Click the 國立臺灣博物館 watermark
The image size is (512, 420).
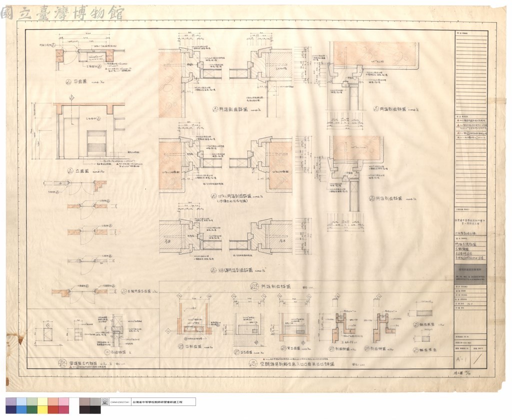62,13
